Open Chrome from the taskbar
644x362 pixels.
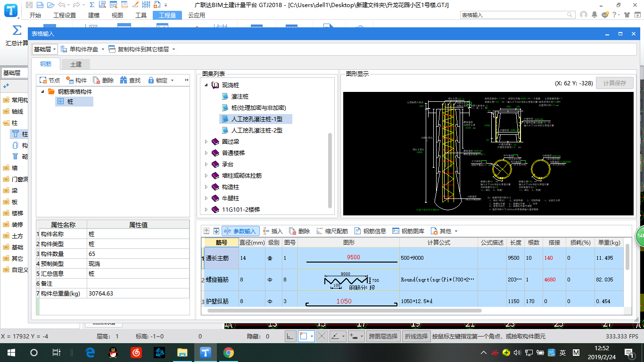point(228,352)
